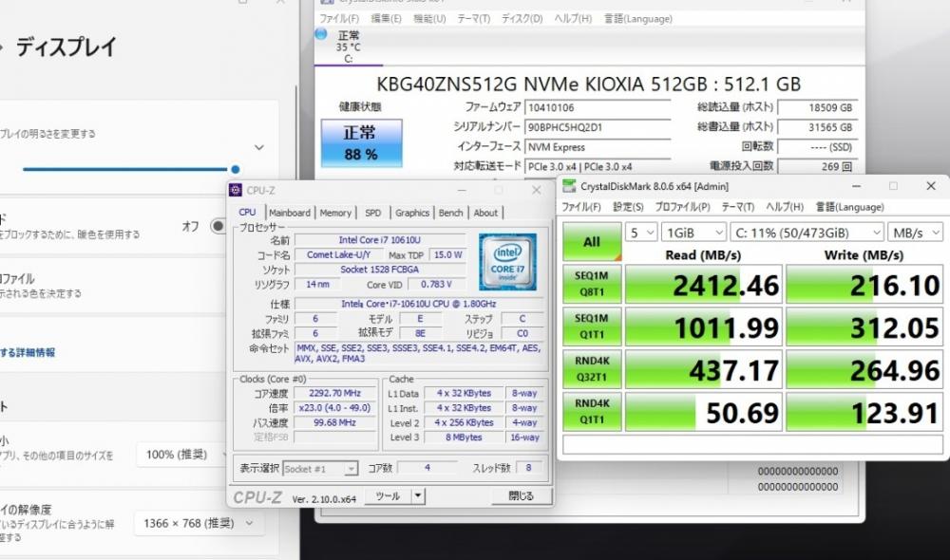Run the RND4K Q32T1 benchmark
Image resolution: width=950 pixels, height=560 pixels.
(592, 368)
